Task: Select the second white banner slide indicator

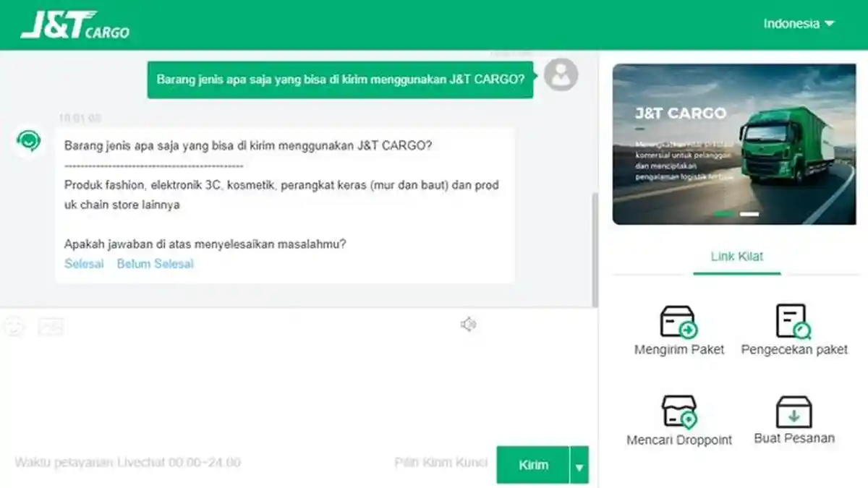Action: click(x=749, y=214)
